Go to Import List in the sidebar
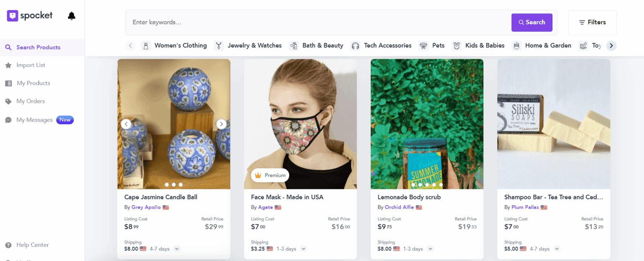 click(30, 65)
